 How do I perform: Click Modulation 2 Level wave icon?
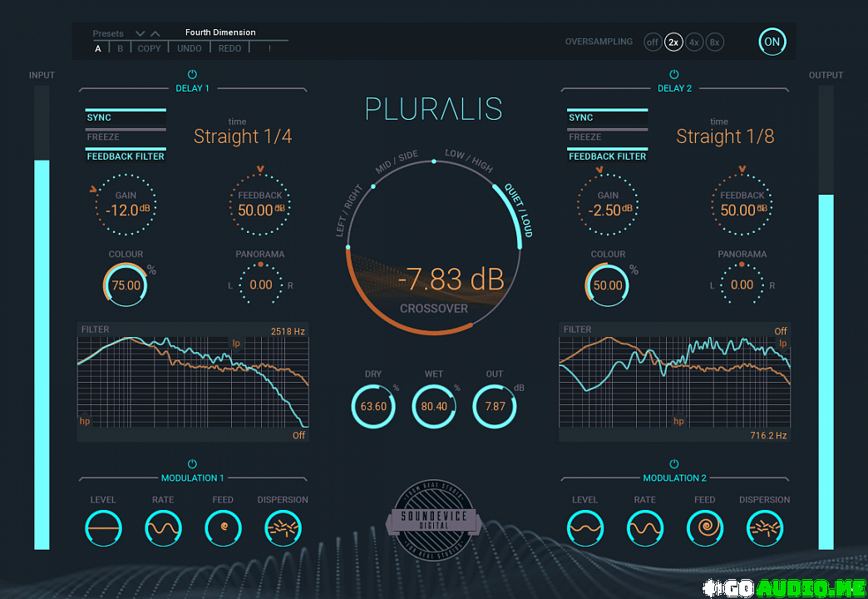tap(585, 528)
